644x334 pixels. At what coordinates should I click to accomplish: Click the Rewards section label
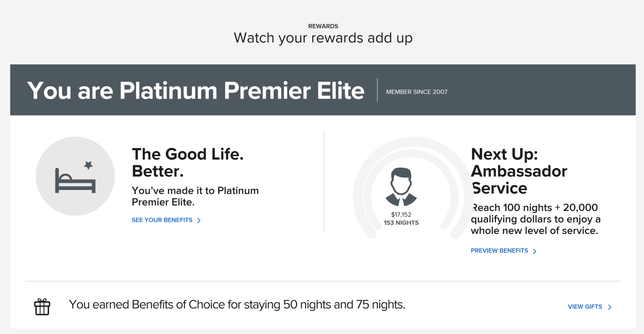(x=323, y=26)
